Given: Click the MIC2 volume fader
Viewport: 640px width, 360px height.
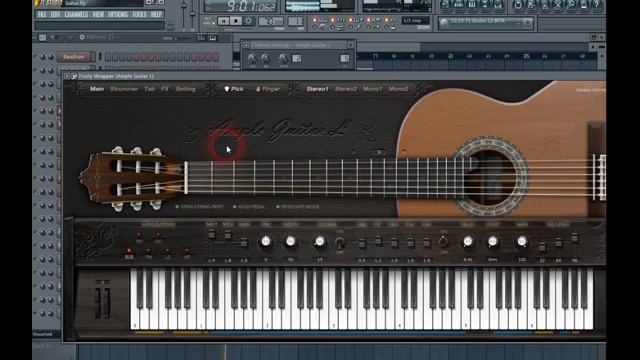Looking at the screenshot, I should coord(228,234).
